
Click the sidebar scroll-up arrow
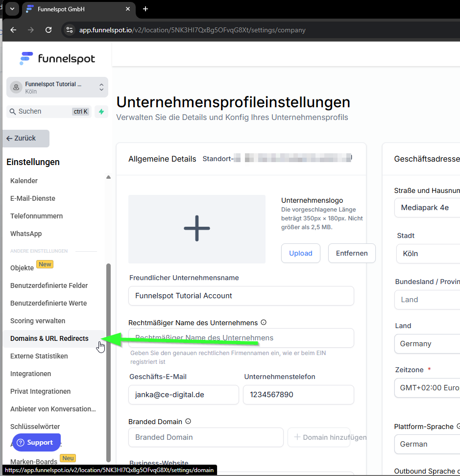pos(108,177)
